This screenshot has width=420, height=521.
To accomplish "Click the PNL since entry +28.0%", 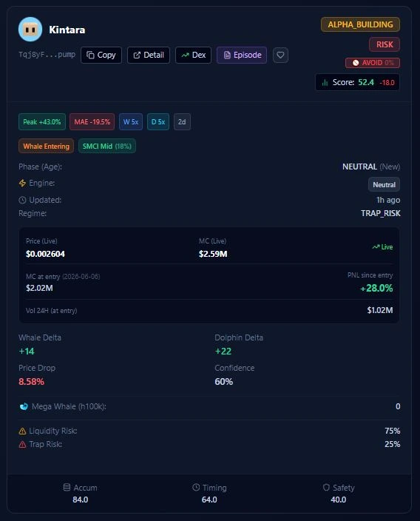I will coord(376,288).
